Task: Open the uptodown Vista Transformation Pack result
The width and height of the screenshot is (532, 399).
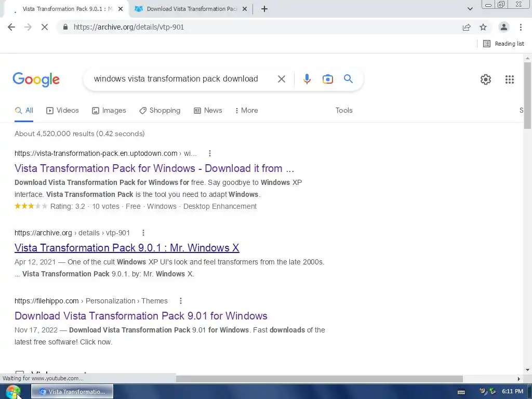Action: (x=154, y=168)
